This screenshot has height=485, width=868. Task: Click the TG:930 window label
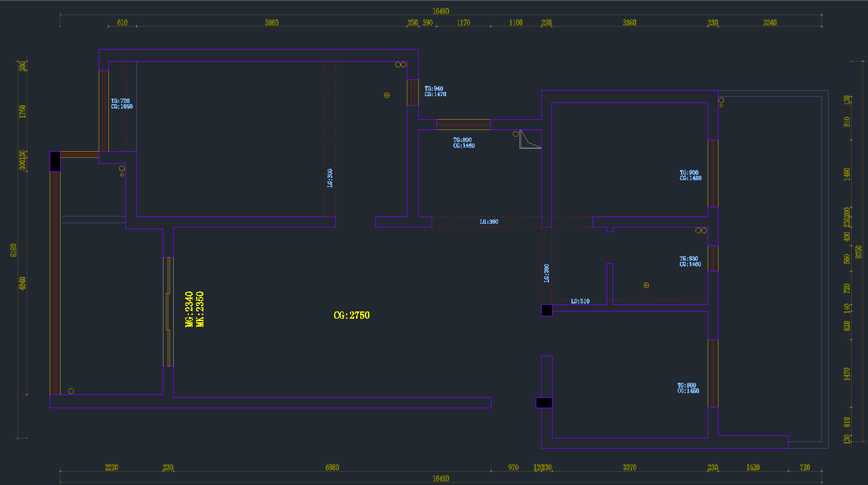[689, 258]
